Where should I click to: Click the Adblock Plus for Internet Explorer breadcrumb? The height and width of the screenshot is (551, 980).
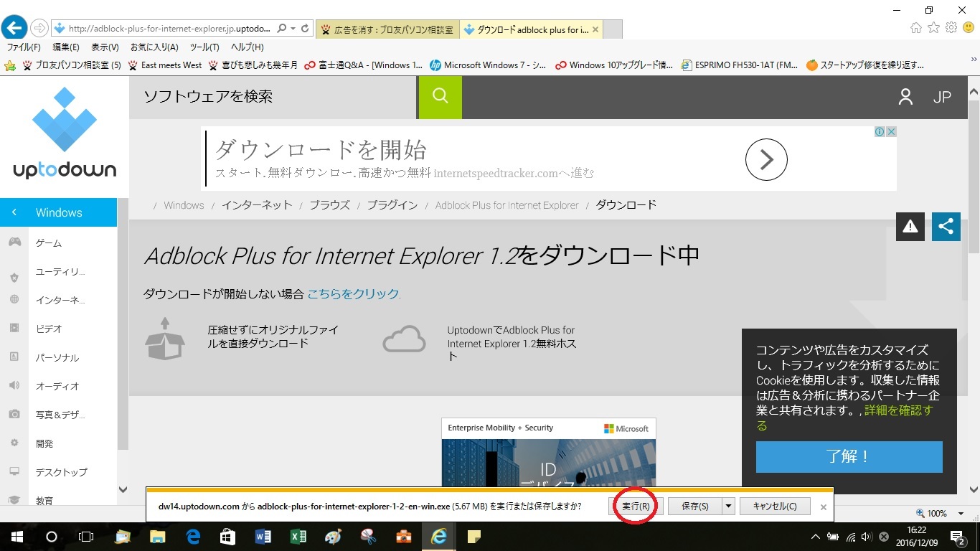(507, 205)
